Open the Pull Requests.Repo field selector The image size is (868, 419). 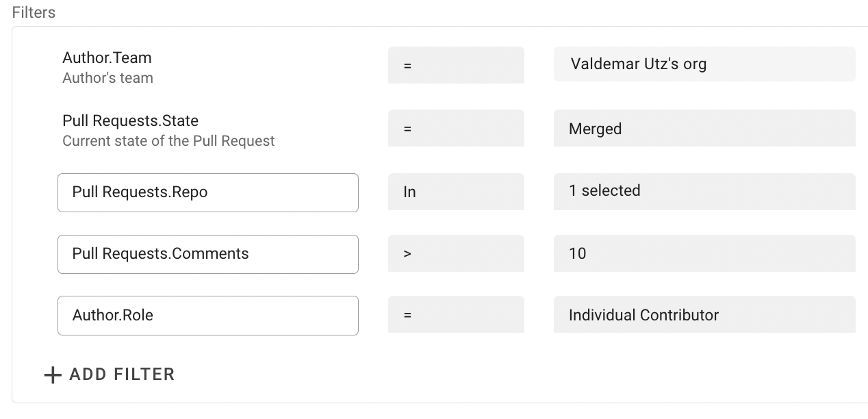[x=207, y=192]
